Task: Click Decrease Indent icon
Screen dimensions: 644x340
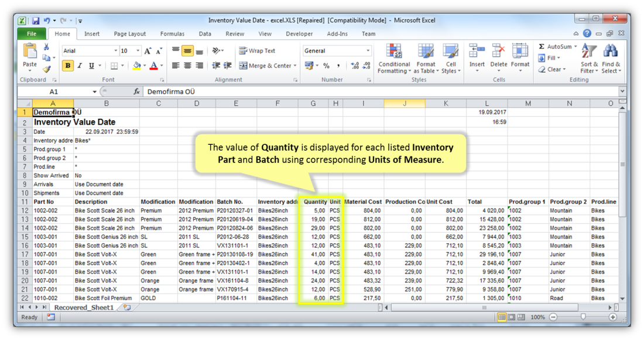Action: coord(215,66)
